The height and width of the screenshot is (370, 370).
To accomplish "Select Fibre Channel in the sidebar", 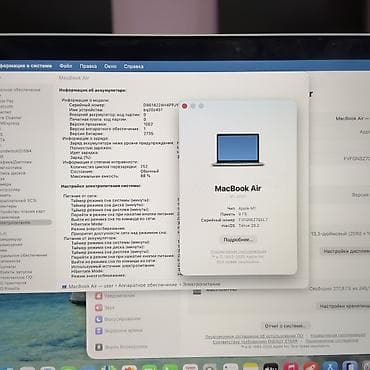I will click(11, 118).
